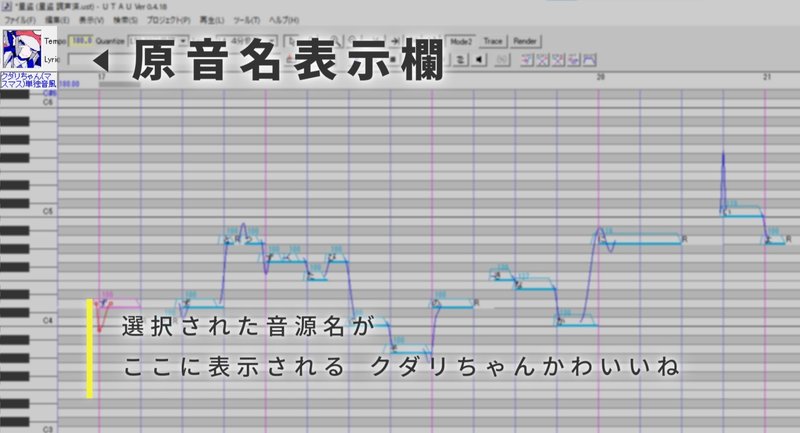Click the voicebank character avatar image
This screenshot has height=433, width=800.
tap(21, 49)
